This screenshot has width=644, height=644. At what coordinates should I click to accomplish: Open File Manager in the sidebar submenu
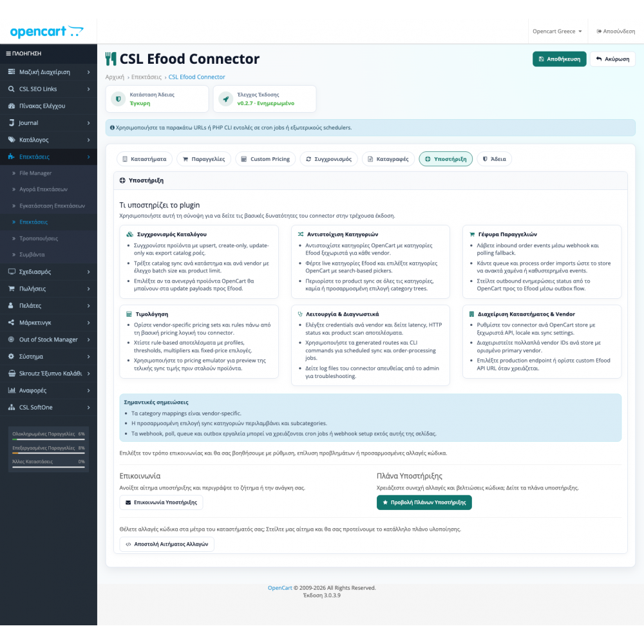coord(35,173)
